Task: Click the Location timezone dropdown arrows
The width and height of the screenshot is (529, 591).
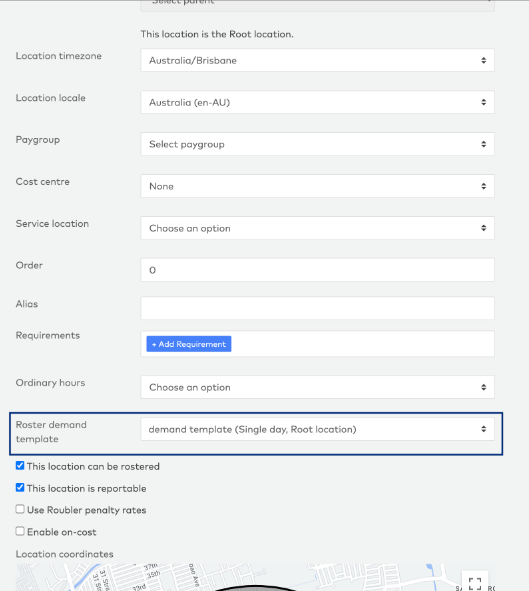Action: (x=483, y=60)
